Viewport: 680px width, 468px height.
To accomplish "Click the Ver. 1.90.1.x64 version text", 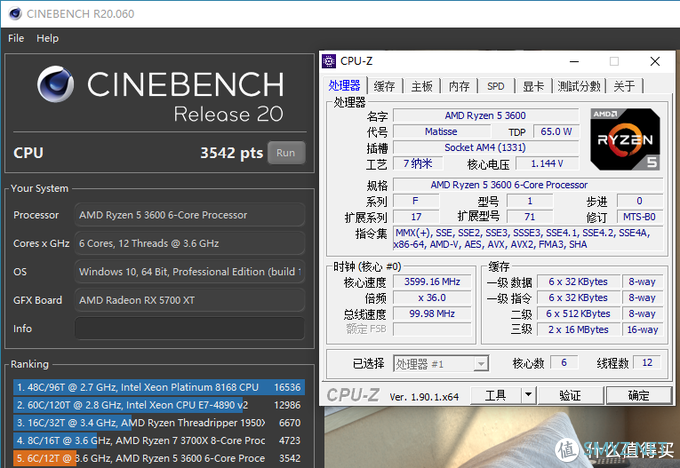I will click(x=424, y=397).
